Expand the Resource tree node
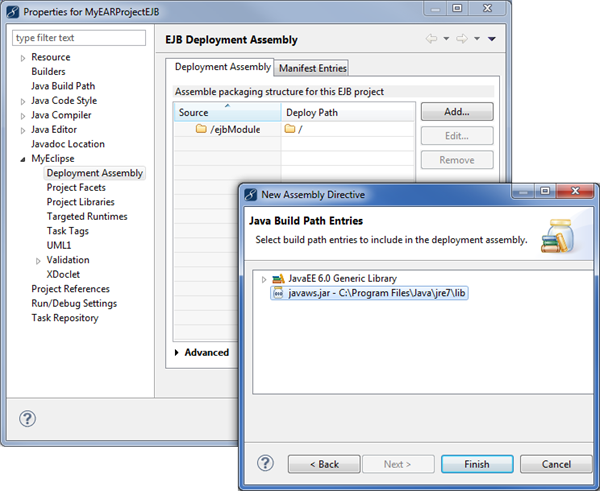Screen dimensions: 600x491 coord(23,59)
